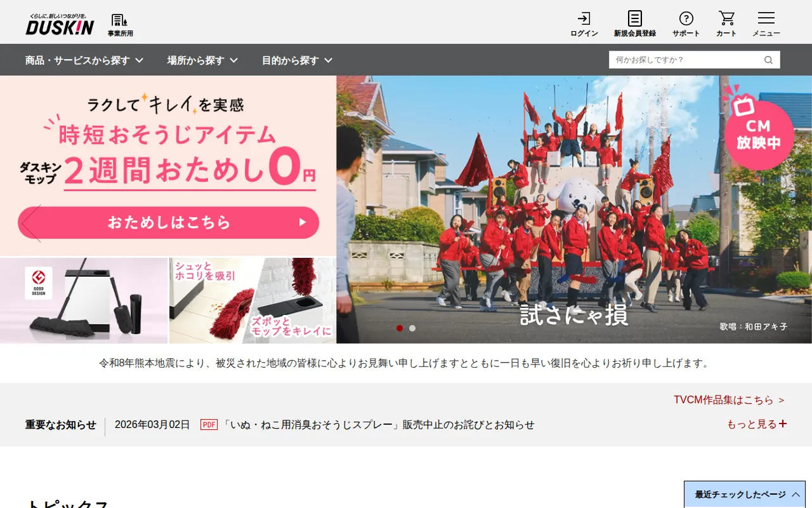This screenshot has width=812, height=508.
Task: Collapse the 最近チェックしたページ panel
Action: (x=745, y=495)
